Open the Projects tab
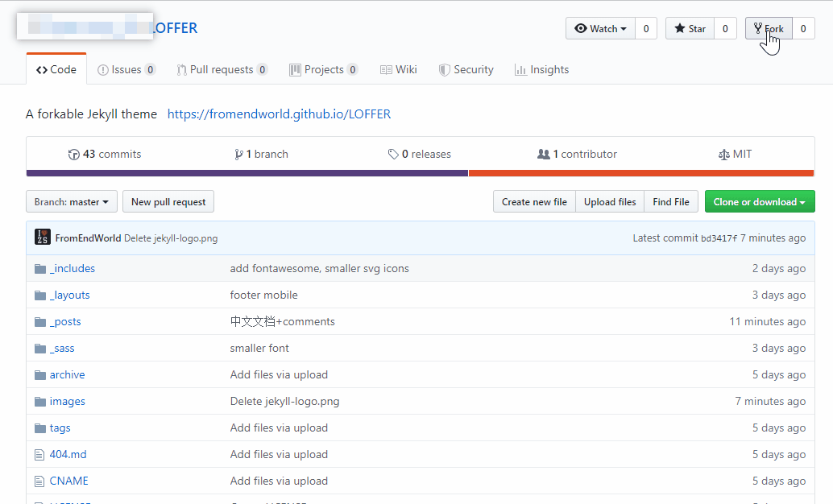 click(324, 69)
